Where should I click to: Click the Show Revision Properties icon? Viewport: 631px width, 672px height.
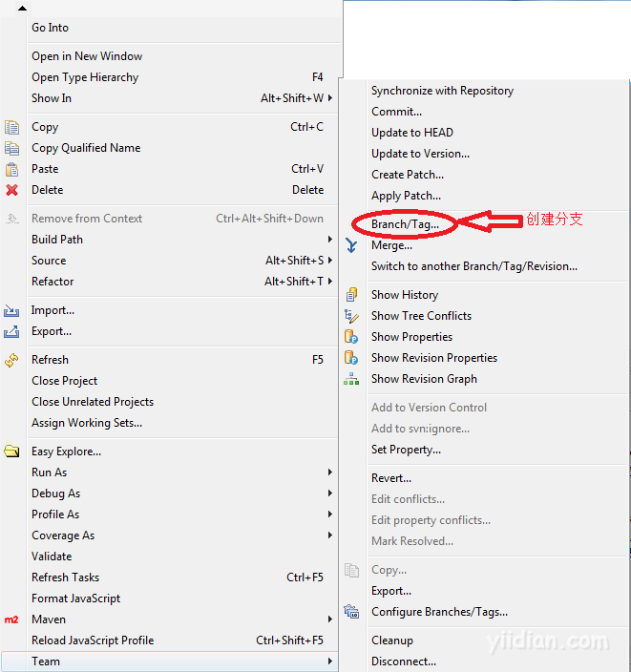pyautogui.click(x=351, y=358)
